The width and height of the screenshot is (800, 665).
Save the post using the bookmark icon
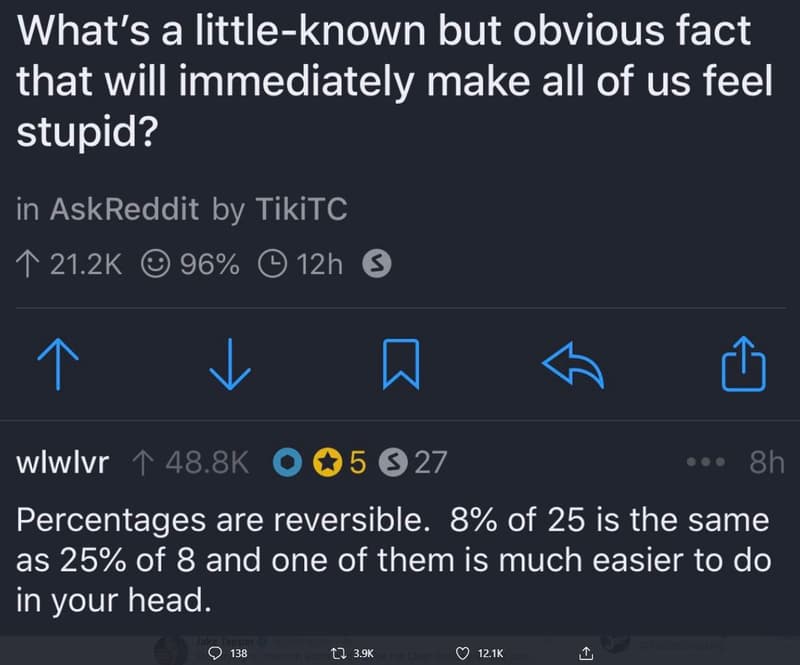click(x=400, y=365)
